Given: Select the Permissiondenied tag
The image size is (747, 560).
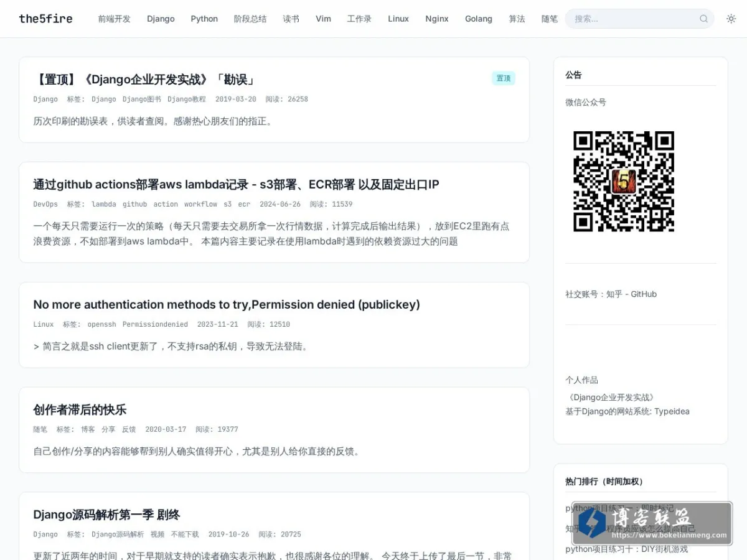Looking at the screenshot, I should coord(155,324).
